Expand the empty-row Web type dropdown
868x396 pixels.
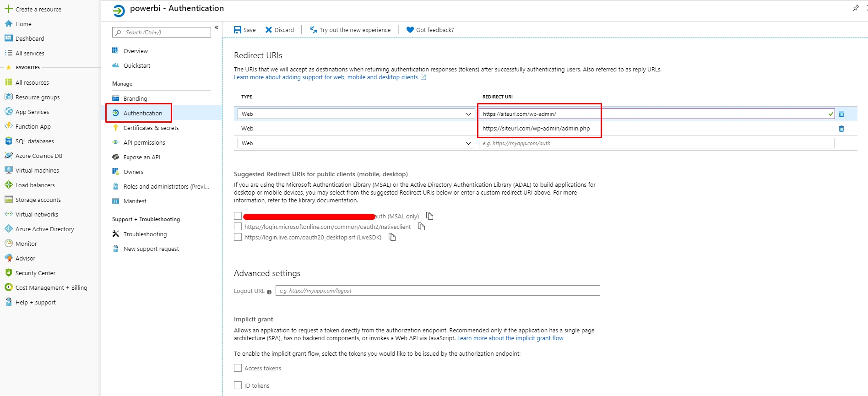[x=356, y=143]
